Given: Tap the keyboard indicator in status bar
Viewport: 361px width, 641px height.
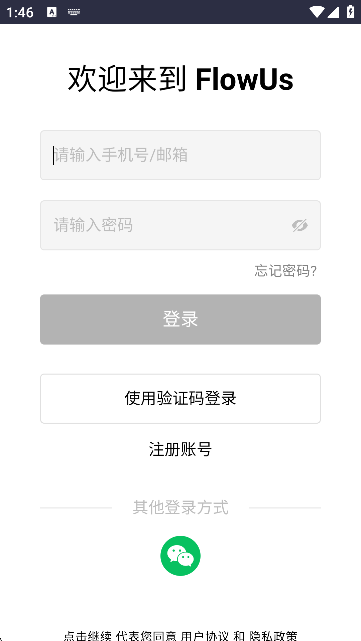Looking at the screenshot, I should coord(74,12).
